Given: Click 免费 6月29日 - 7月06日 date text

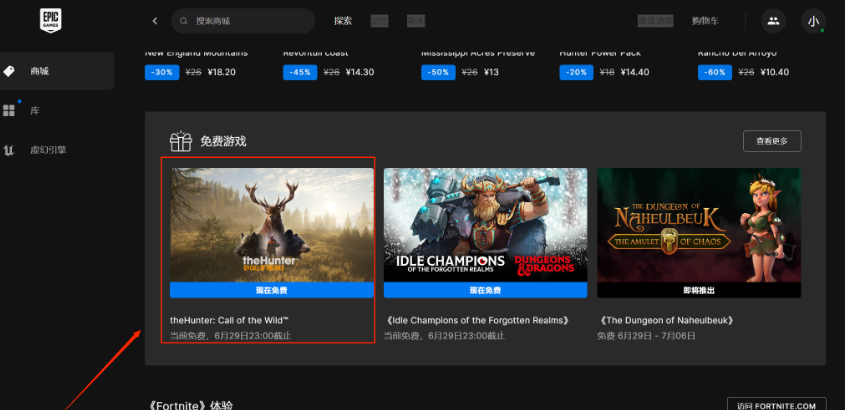Looking at the screenshot, I should pyautogui.click(x=646, y=336).
